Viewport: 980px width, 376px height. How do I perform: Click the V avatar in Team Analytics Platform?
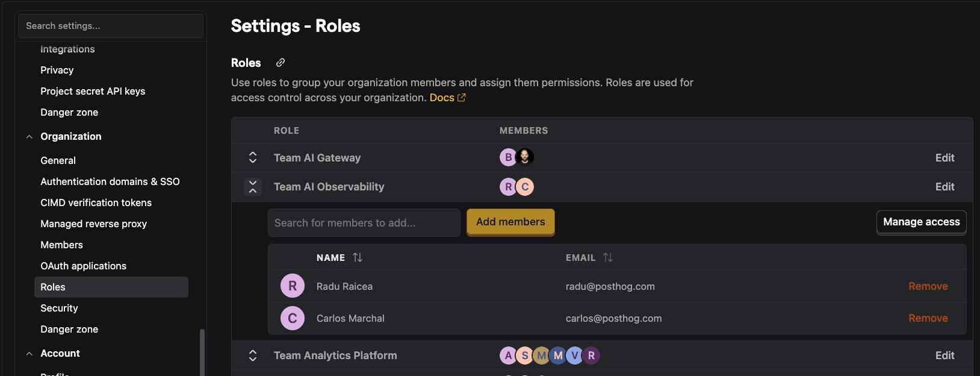[x=575, y=356]
